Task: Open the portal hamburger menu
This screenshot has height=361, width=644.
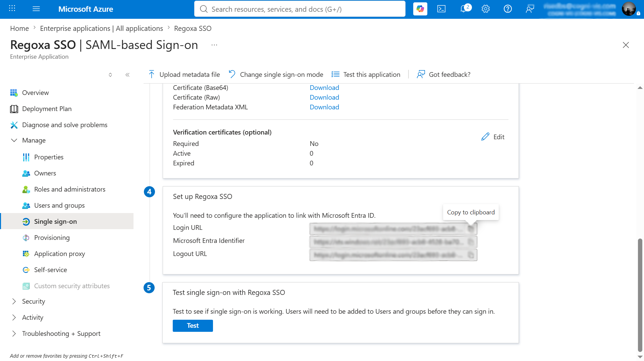Action: coord(36,9)
